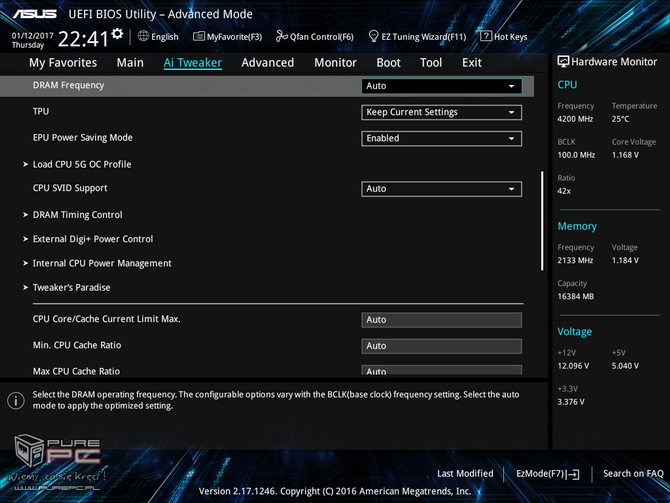670x503 pixels.
Task: Click the EzMode exit arrow icon
Action: tap(573, 474)
